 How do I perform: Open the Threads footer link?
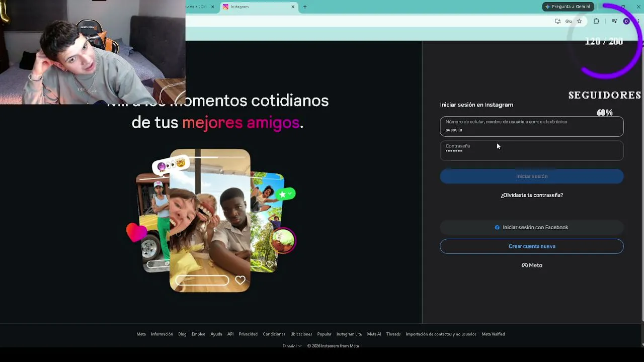393,334
